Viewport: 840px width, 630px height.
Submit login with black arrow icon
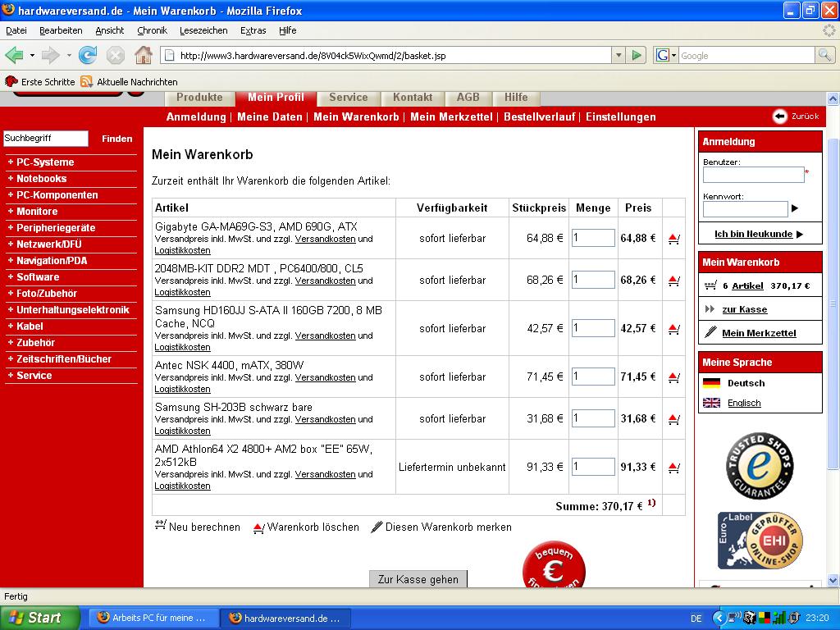(795, 208)
